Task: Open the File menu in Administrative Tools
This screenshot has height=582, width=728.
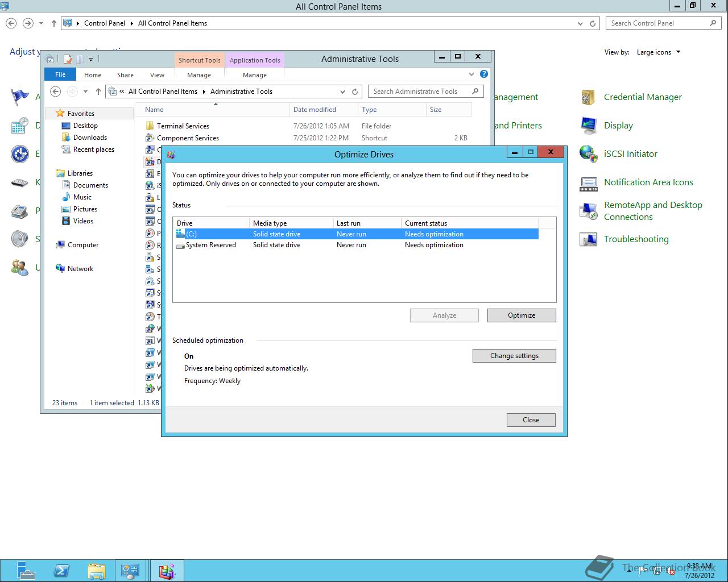Action: [60, 74]
